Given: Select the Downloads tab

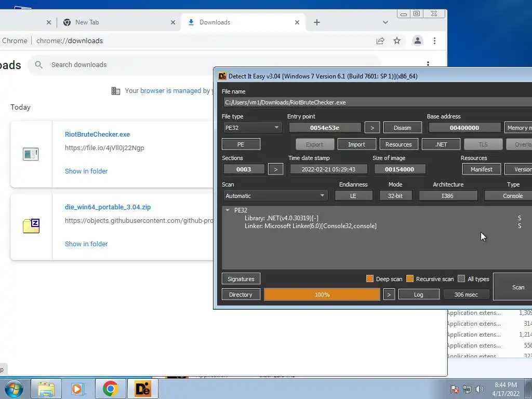Looking at the screenshot, I should pyautogui.click(x=243, y=22).
